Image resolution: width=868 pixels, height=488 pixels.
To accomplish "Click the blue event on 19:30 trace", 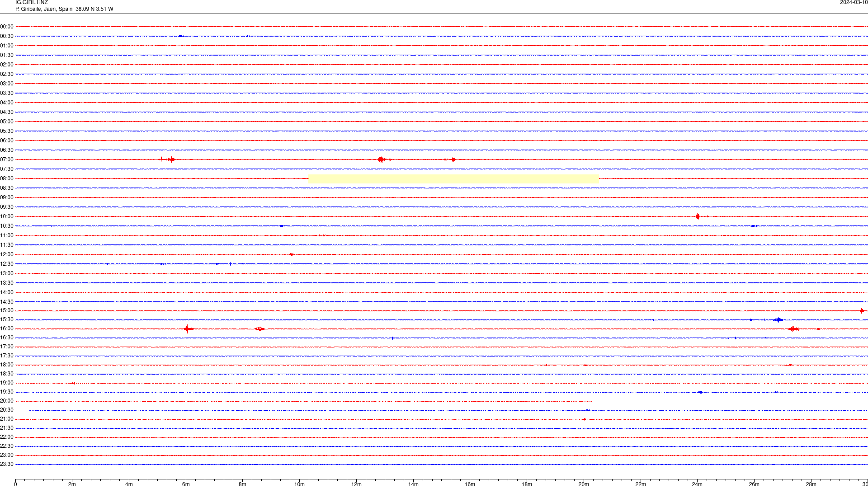I will click(x=700, y=392).
